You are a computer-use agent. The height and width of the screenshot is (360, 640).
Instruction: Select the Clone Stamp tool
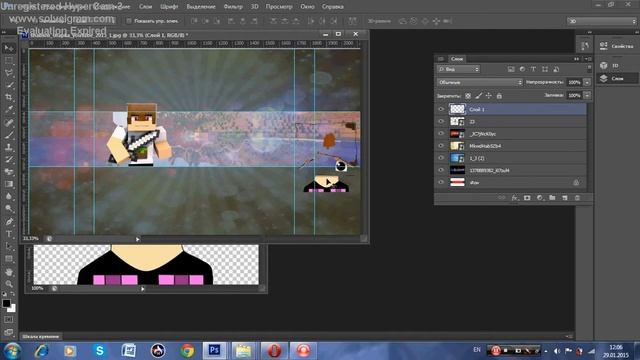(x=9, y=147)
